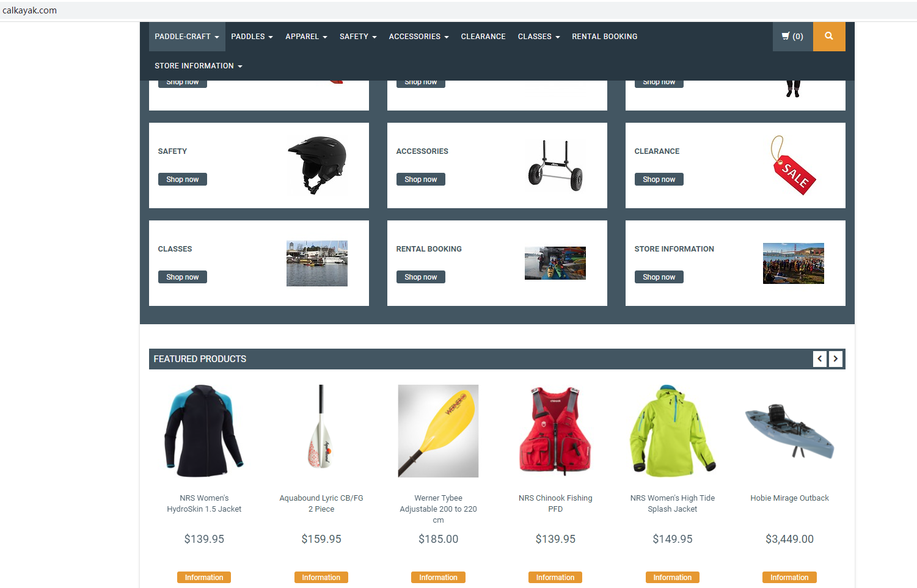Screen dimensions: 917x588
Task: Open the Clearance menu item
Action: 483,37
